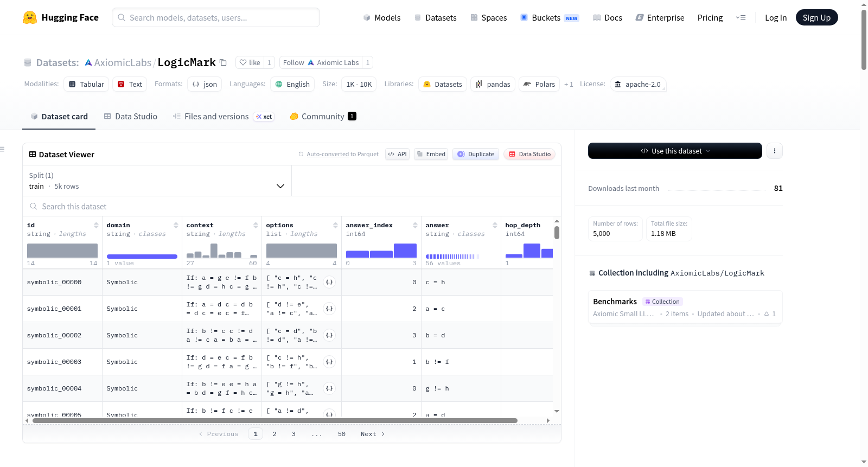This screenshot has height=467, width=868.
Task: Filter by the json format tag
Action: (205, 84)
